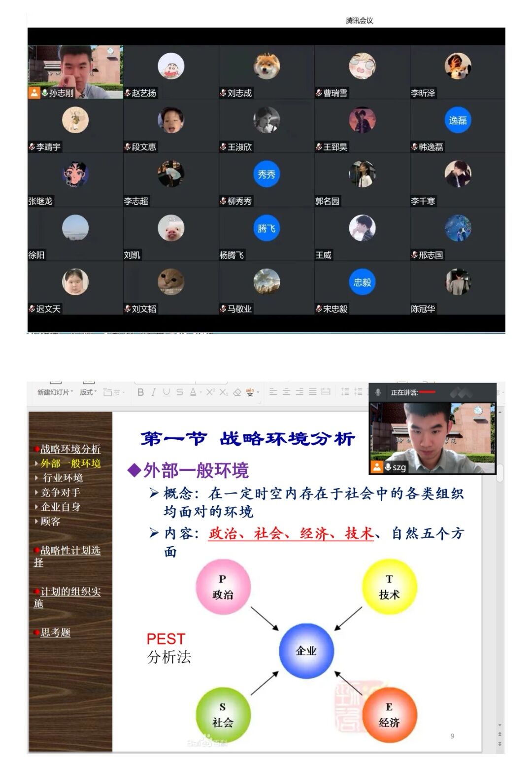Select participant tile 段文惠
Image resolution: width=532 pixels, height=772 pixels.
171,126
